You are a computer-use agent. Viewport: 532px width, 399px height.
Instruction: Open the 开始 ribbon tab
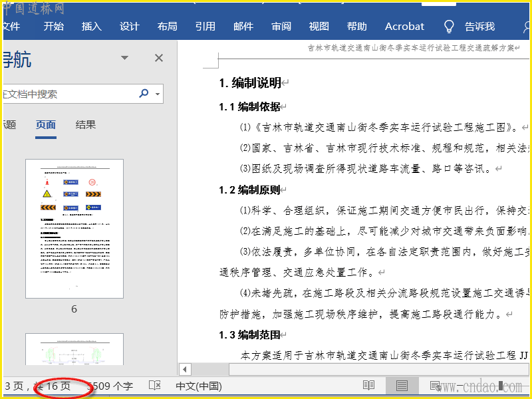54,26
